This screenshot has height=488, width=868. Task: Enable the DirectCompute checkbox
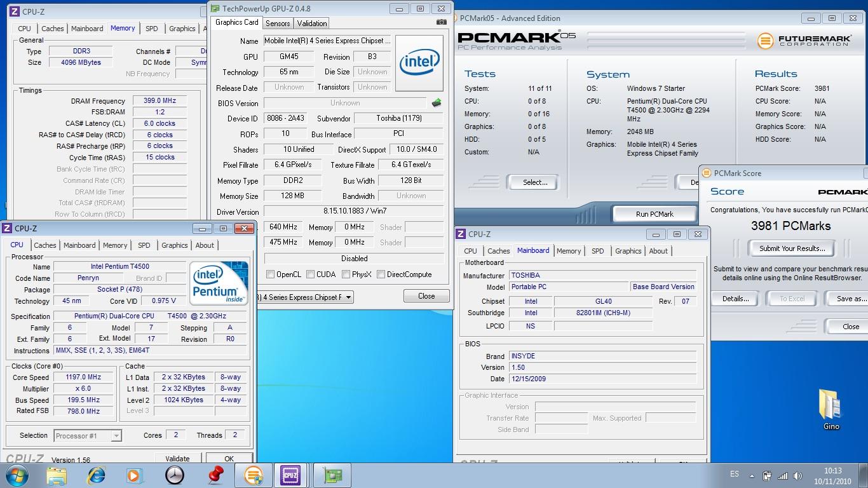click(x=381, y=274)
